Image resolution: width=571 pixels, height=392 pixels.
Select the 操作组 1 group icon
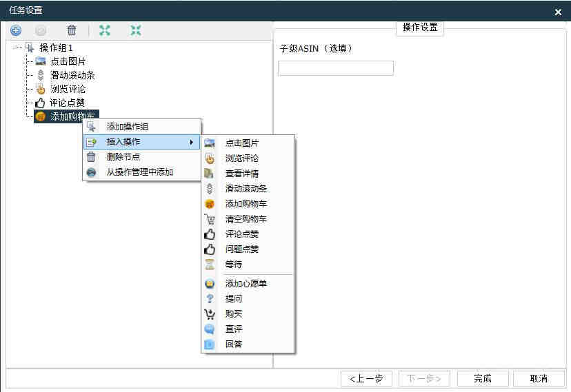(x=30, y=48)
